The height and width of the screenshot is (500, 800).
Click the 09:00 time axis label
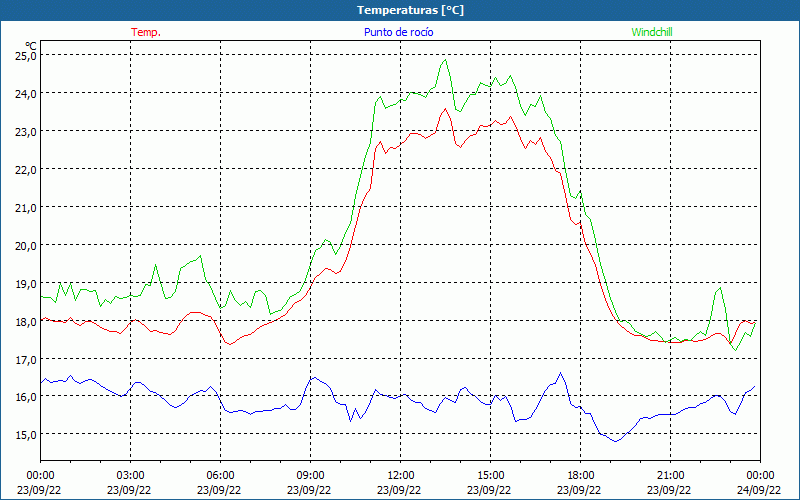(x=310, y=476)
